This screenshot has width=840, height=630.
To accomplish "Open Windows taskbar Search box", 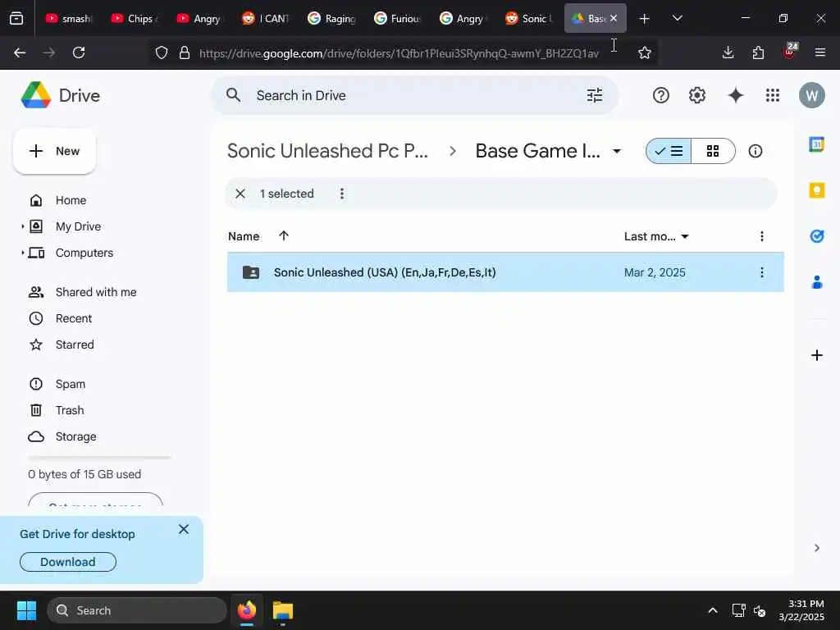I will [x=137, y=610].
